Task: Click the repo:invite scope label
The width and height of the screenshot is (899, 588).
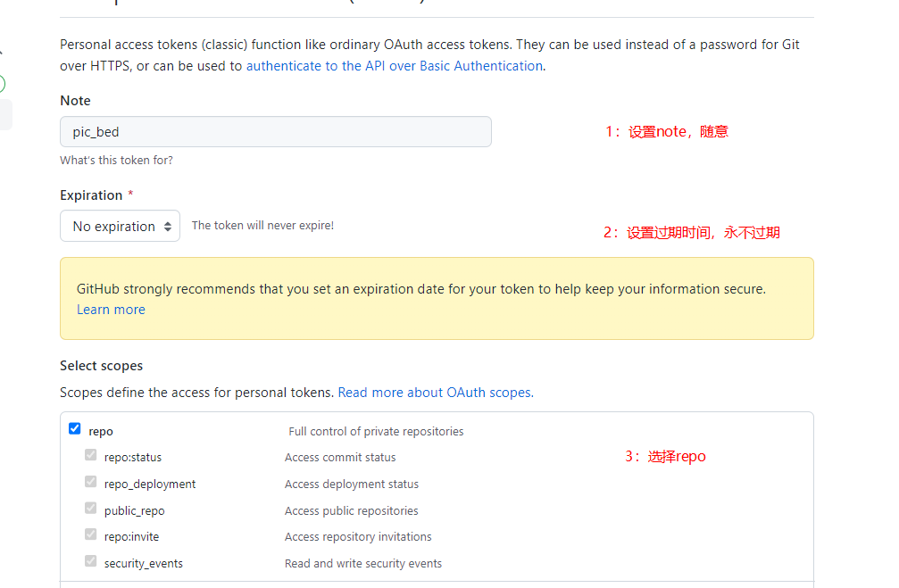Action: pyautogui.click(x=131, y=537)
